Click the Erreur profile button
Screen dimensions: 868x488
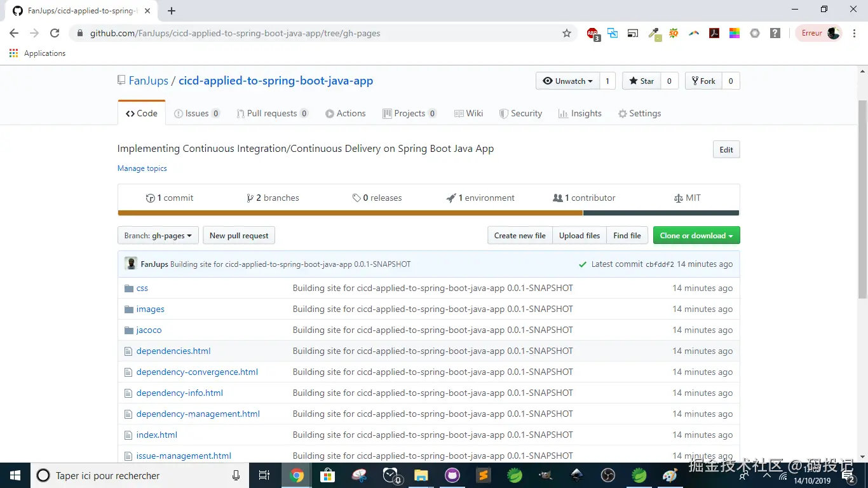pyautogui.click(x=819, y=33)
